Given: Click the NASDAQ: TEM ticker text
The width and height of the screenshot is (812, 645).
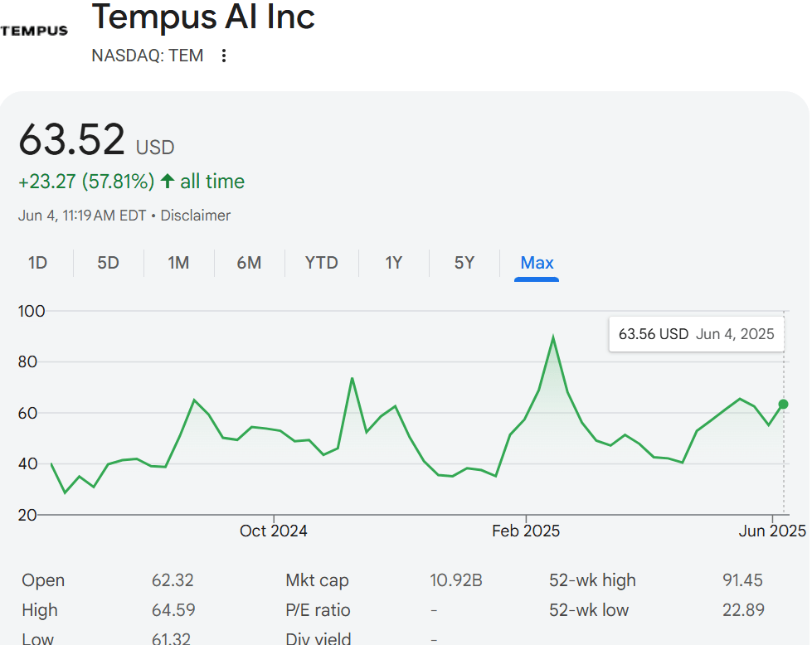Looking at the screenshot, I should (147, 56).
